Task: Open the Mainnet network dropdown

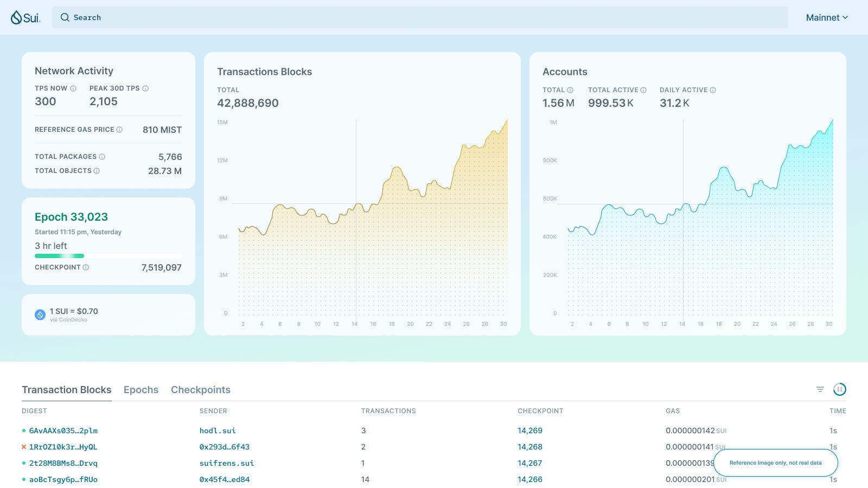Action: click(827, 17)
